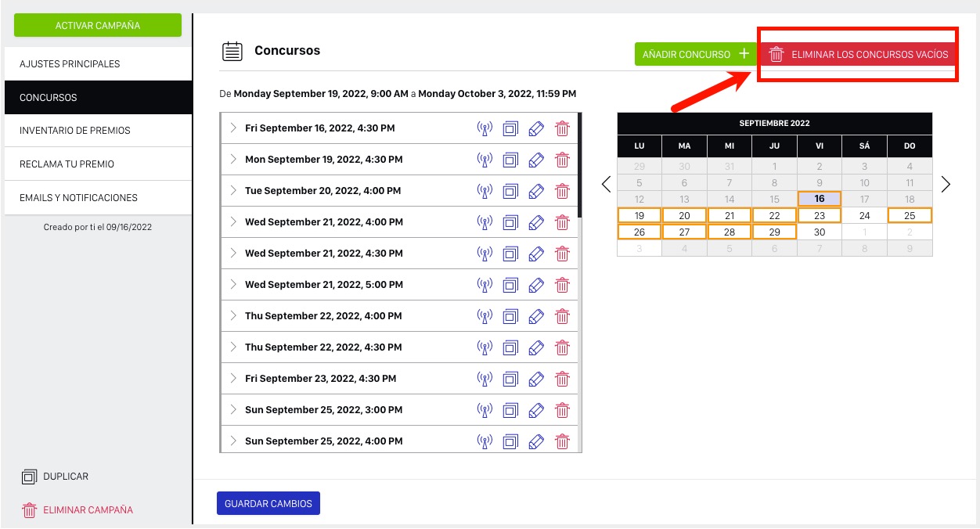Open Inventario de Premios section
The image size is (980, 529).
[x=98, y=131]
